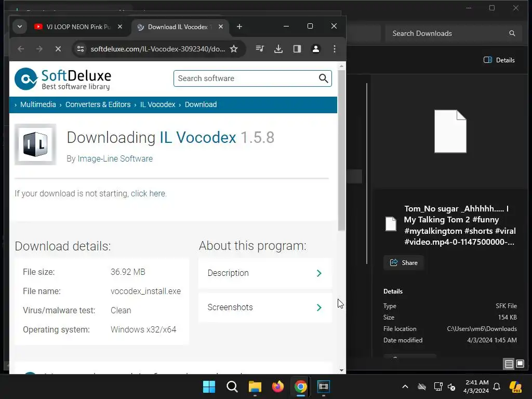
Task: Expand the Description section
Action: (x=265, y=273)
